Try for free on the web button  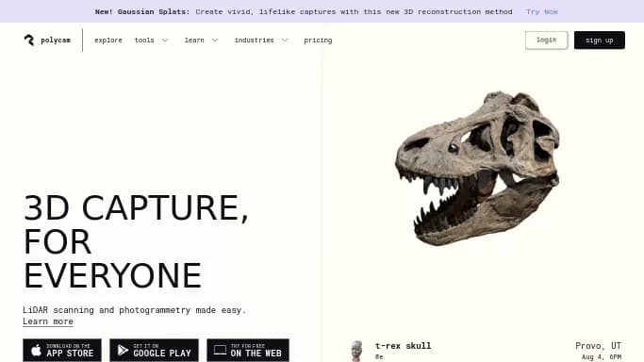(248, 350)
